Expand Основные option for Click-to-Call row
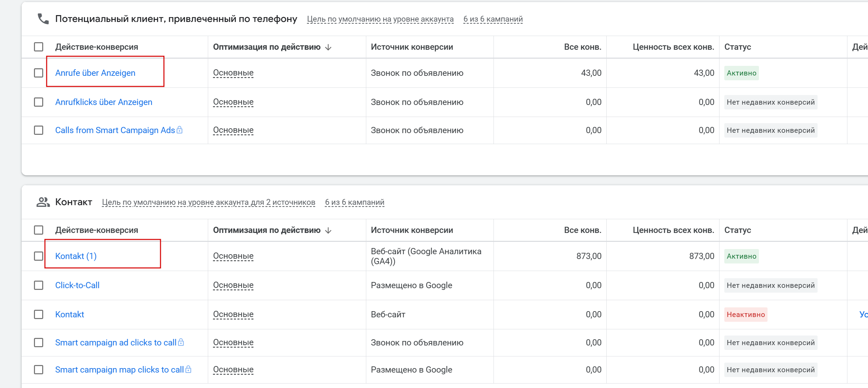Viewport: 868px width, 388px height. 233,285
